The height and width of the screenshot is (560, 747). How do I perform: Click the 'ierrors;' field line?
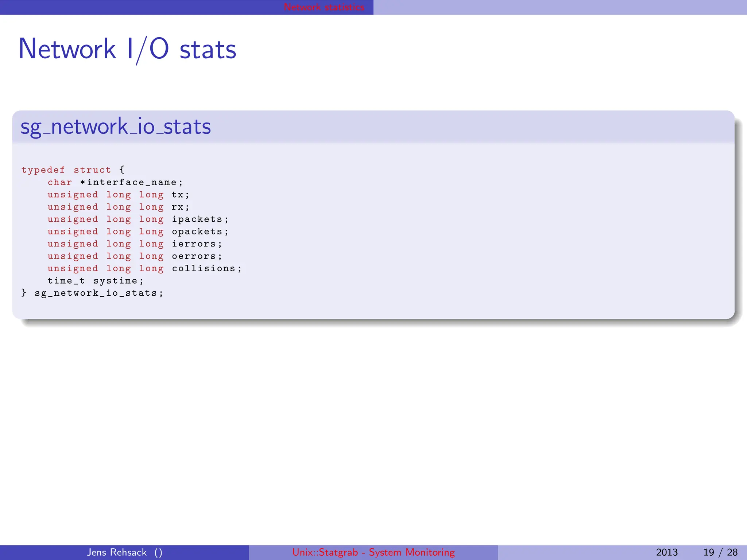coord(135,244)
